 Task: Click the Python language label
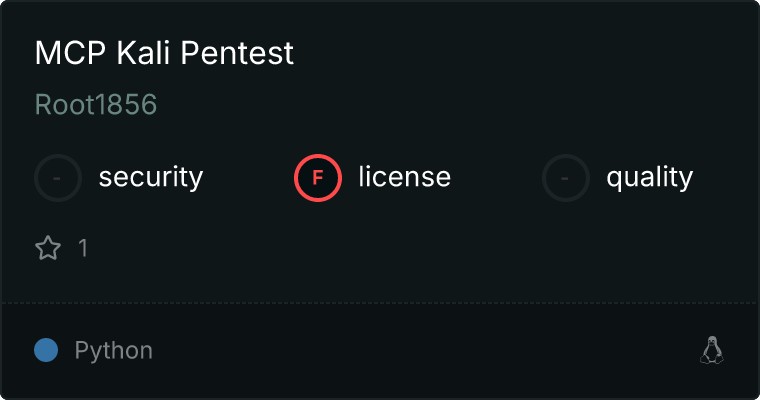coord(113,351)
